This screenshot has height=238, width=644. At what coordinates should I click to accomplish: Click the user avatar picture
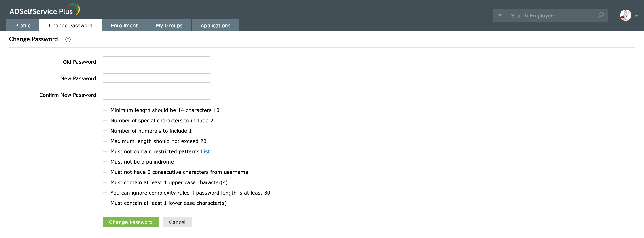(625, 15)
